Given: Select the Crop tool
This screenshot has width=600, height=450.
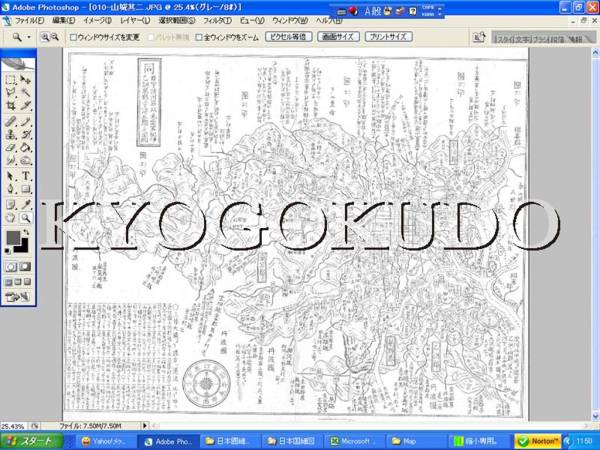Looking at the screenshot, I should tap(11, 105).
